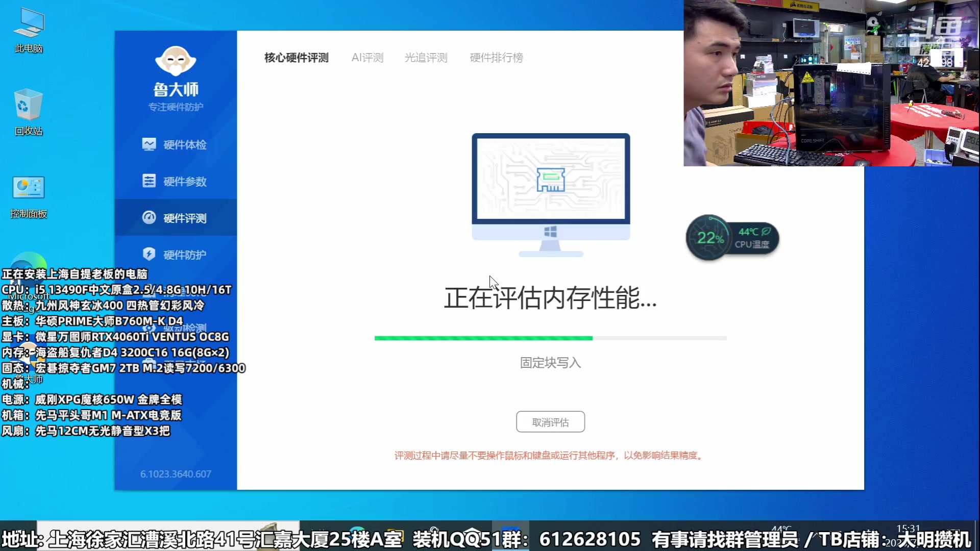Open the 硬件防护 hardware protection sidebar icon
This screenshot has height=551, width=980.
176,255
